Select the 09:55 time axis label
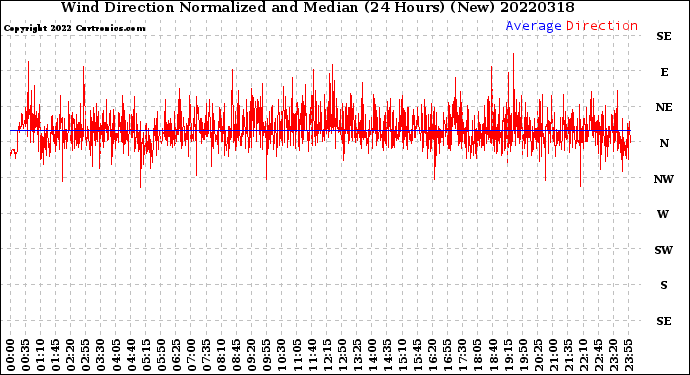The width and height of the screenshot is (690, 375). [267, 355]
